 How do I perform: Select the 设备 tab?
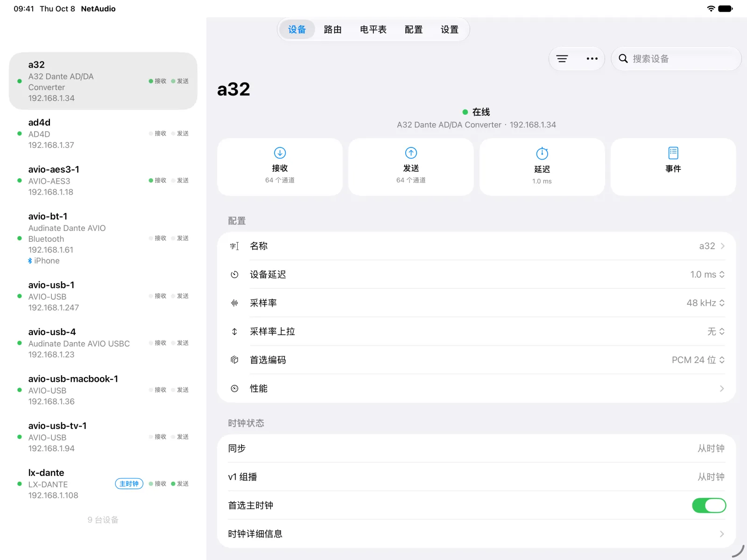click(x=297, y=29)
